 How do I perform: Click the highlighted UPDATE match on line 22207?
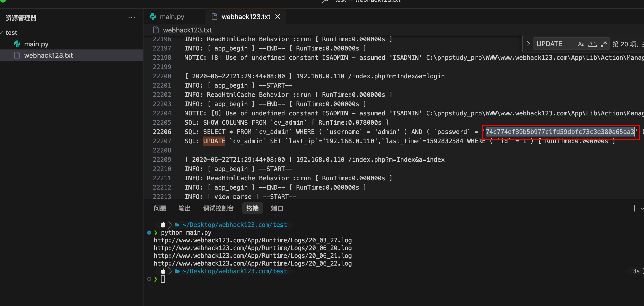pos(214,141)
